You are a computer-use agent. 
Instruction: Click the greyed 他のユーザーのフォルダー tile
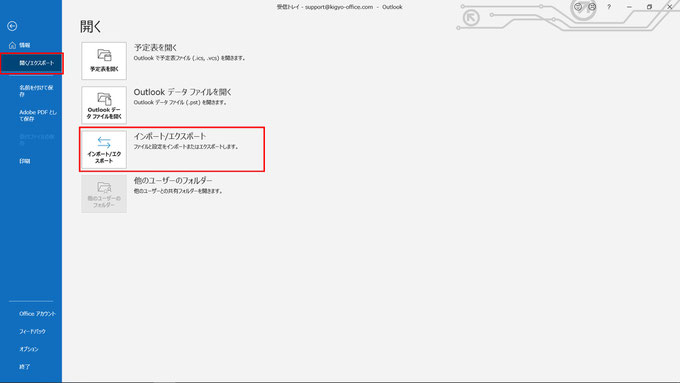(x=104, y=193)
